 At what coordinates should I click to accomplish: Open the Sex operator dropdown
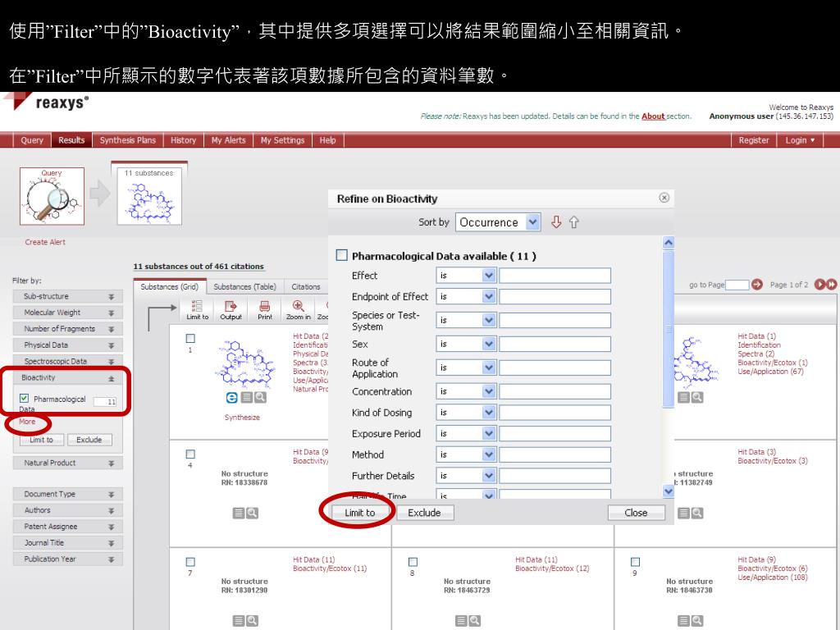pos(466,344)
